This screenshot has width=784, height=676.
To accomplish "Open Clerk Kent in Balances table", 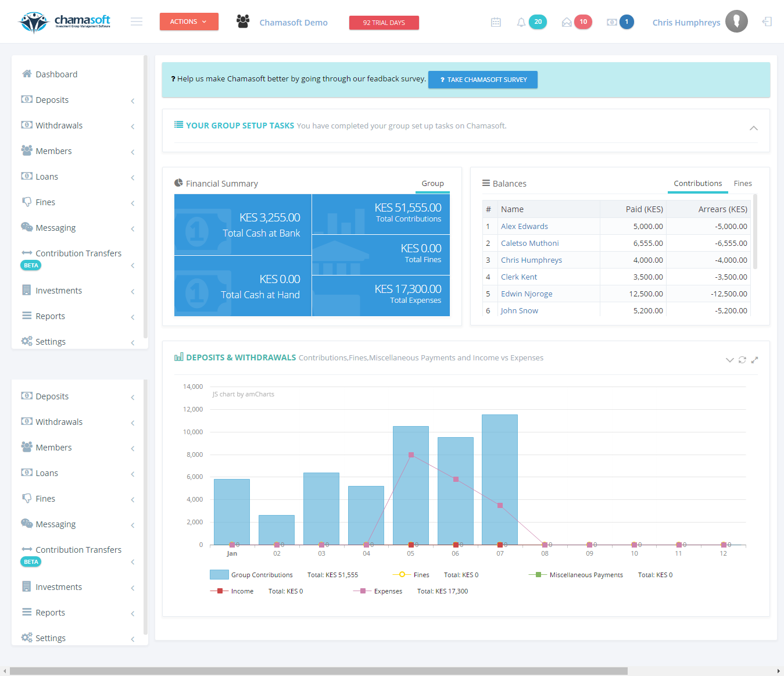I will (519, 277).
